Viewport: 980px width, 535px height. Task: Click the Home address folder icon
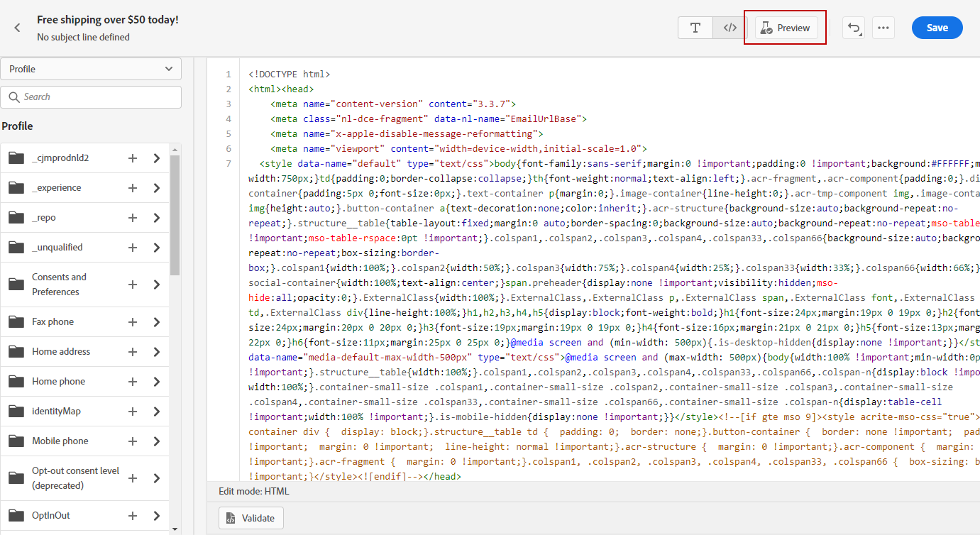coord(16,352)
